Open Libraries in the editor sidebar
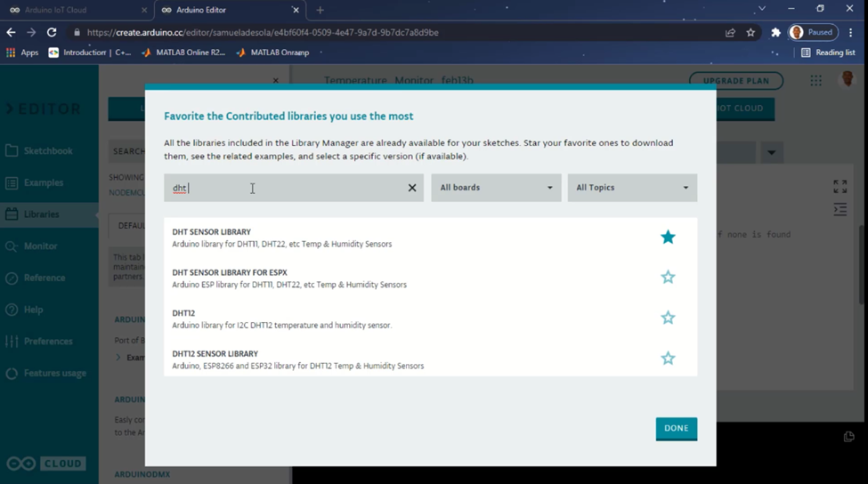The width and height of the screenshot is (868, 484). click(49, 214)
